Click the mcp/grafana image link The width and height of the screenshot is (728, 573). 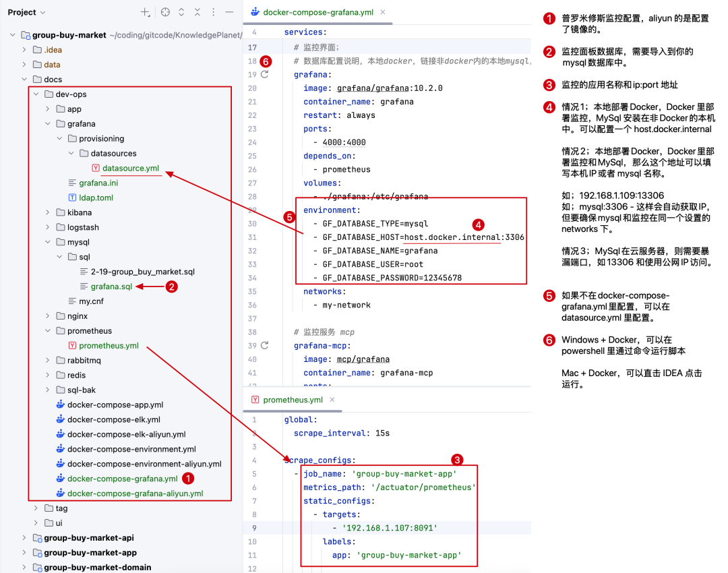(x=363, y=359)
